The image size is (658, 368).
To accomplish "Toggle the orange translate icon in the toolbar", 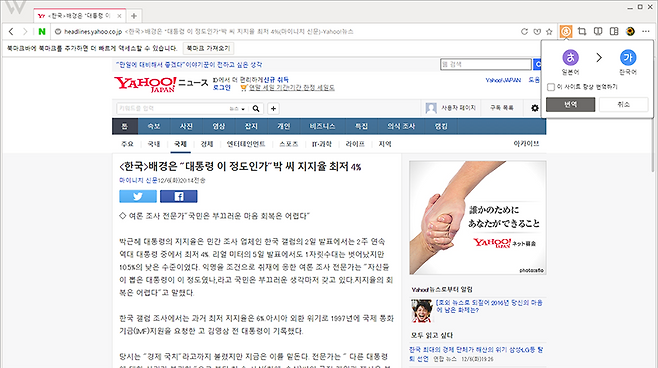I will coord(566,31).
